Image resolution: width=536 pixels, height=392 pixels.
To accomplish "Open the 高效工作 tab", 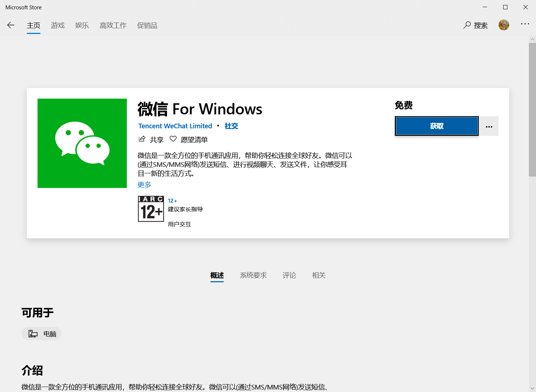I will 113,25.
